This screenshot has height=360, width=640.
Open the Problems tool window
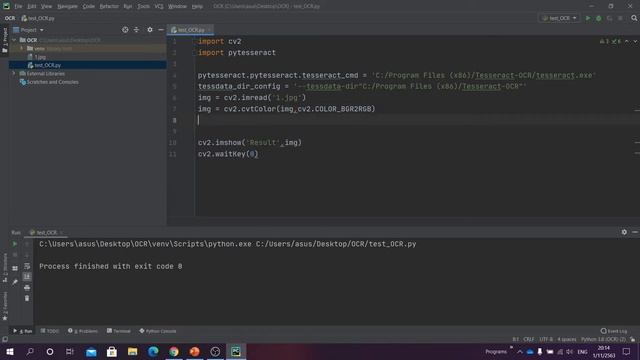tap(83, 331)
